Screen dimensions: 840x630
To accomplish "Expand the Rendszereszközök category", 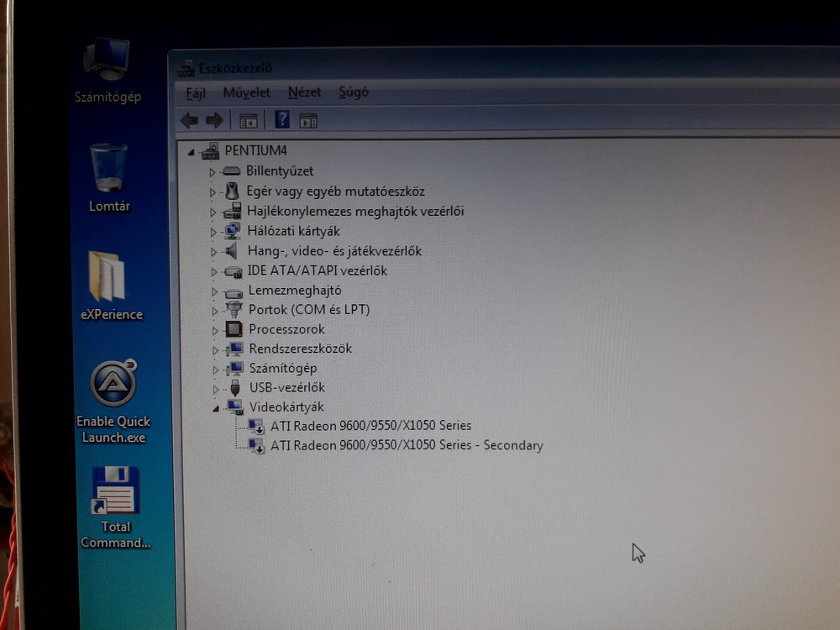I will [x=215, y=350].
